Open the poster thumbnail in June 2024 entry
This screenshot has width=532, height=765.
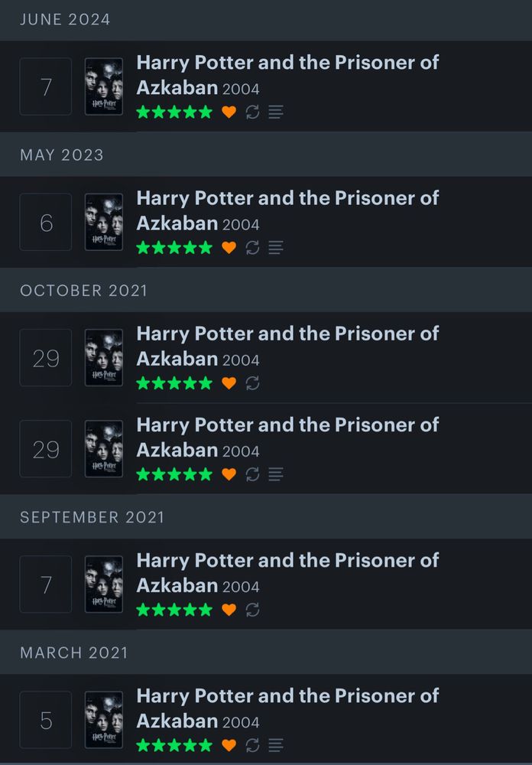[x=104, y=87]
